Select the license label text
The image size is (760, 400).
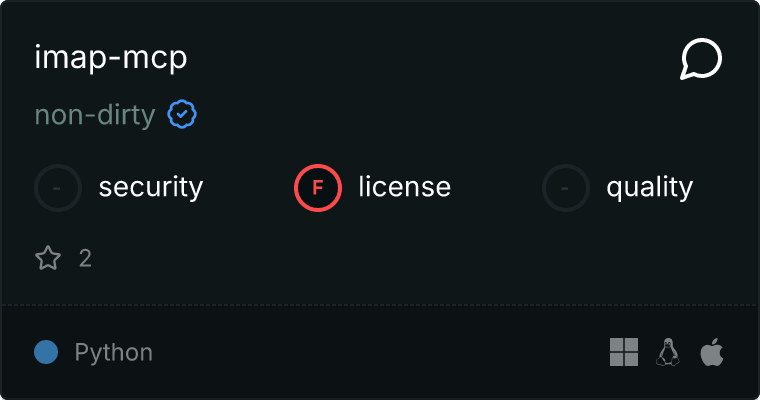coord(405,187)
